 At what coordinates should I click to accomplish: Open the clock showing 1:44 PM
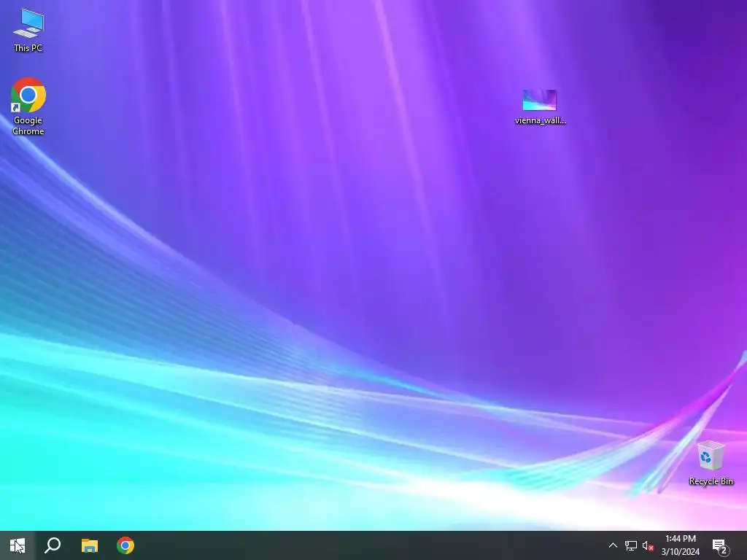tap(681, 545)
